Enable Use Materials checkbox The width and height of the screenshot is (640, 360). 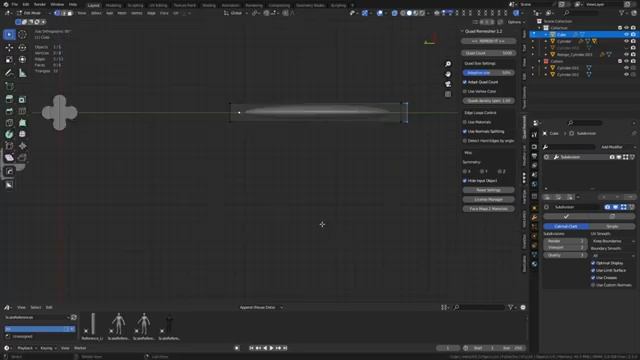click(465, 122)
